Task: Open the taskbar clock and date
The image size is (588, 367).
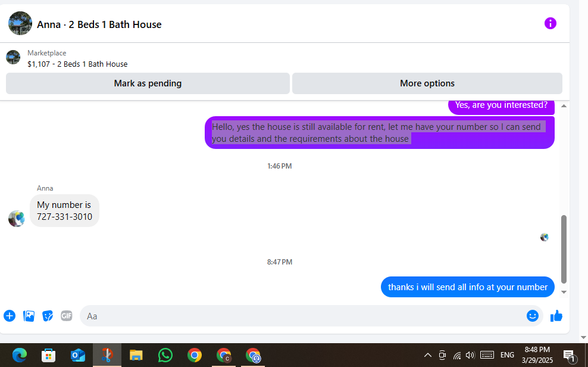Action: click(x=537, y=355)
